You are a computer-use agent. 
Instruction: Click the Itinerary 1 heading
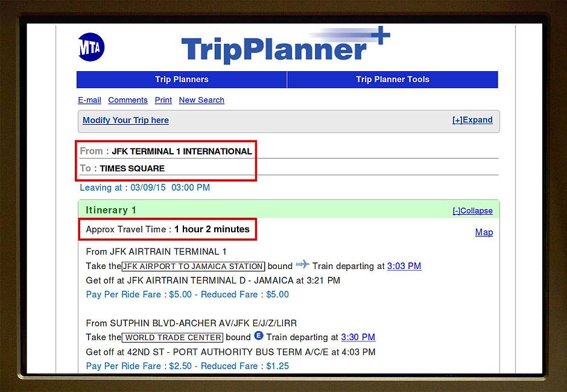click(x=110, y=210)
